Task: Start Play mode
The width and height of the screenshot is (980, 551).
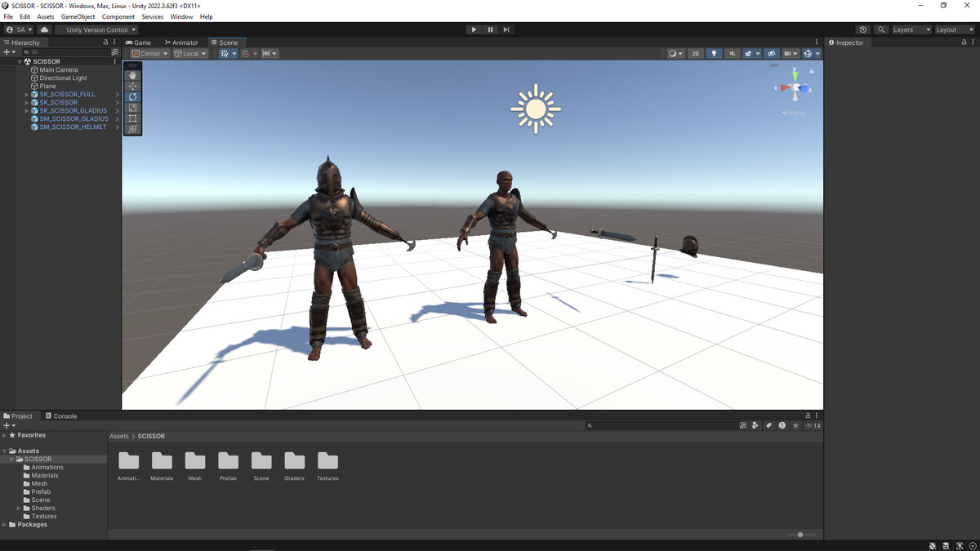Action: coord(474,29)
